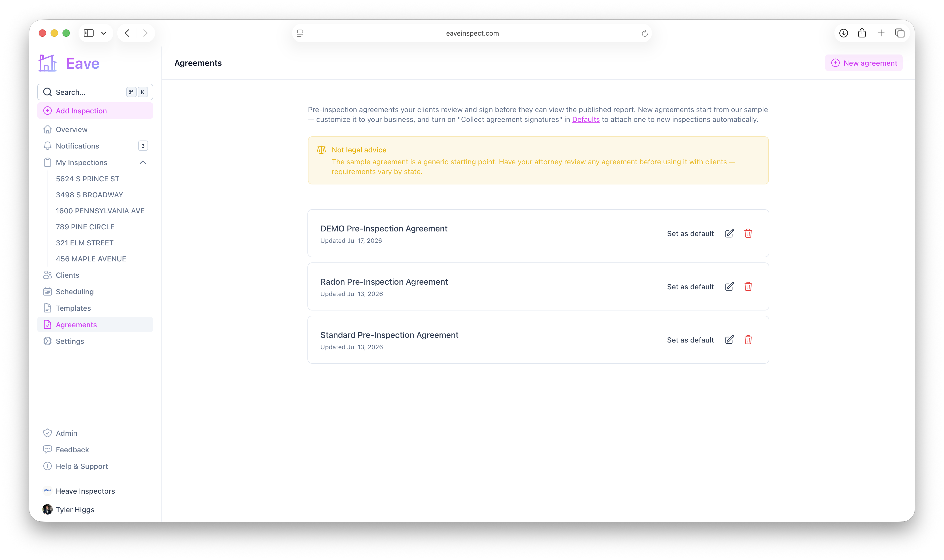Edit the DEMO Pre-Inspection Agreement
The image size is (944, 560).
tap(729, 233)
